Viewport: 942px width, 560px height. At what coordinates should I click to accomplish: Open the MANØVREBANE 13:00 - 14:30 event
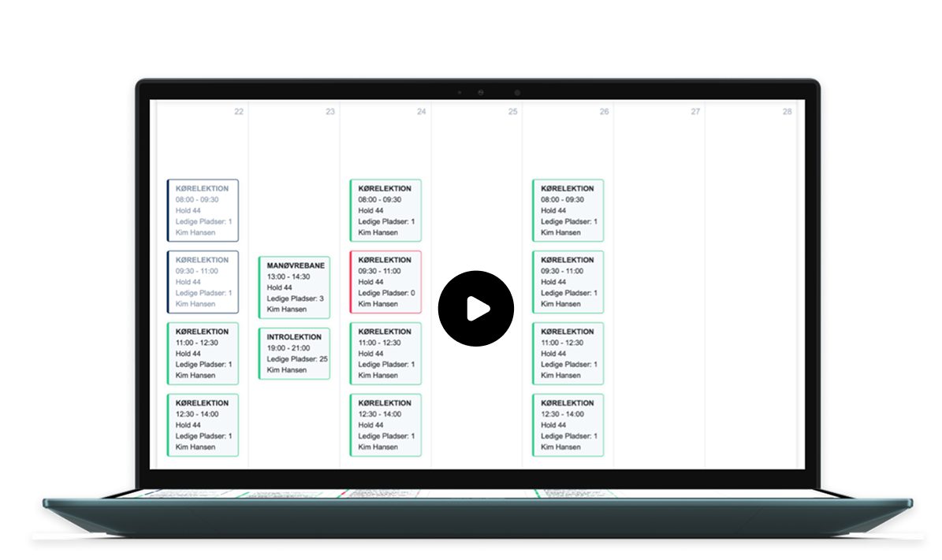[294, 287]
